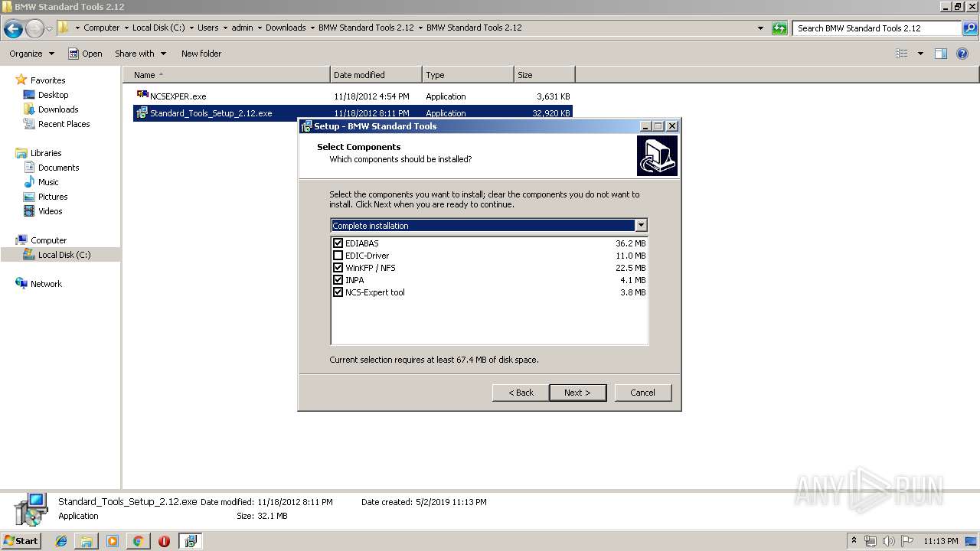Open the Videos library
The height and width of the screenshot is (551, 980).
tap(51, 211)
